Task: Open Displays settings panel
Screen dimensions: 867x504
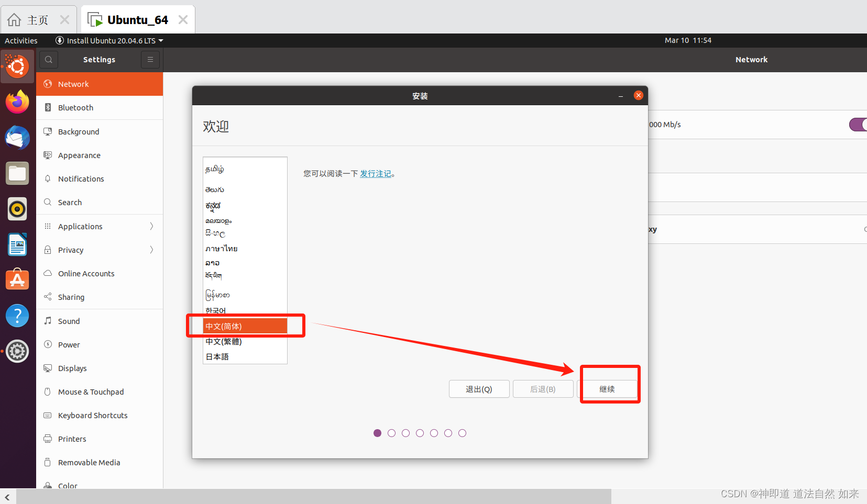Action: (x=100, y=368)
